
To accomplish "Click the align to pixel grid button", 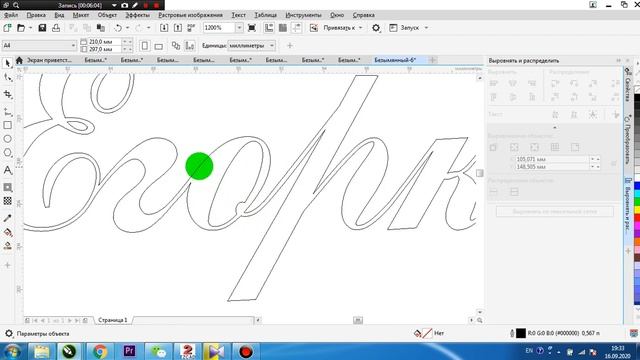I will tap(555, 212).
